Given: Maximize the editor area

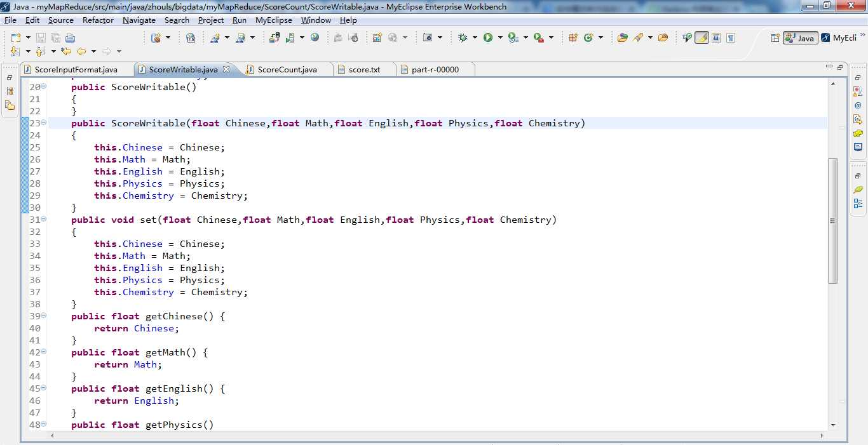Looking at the screenshot, I should pyautogui.click(x=840, y=67).
